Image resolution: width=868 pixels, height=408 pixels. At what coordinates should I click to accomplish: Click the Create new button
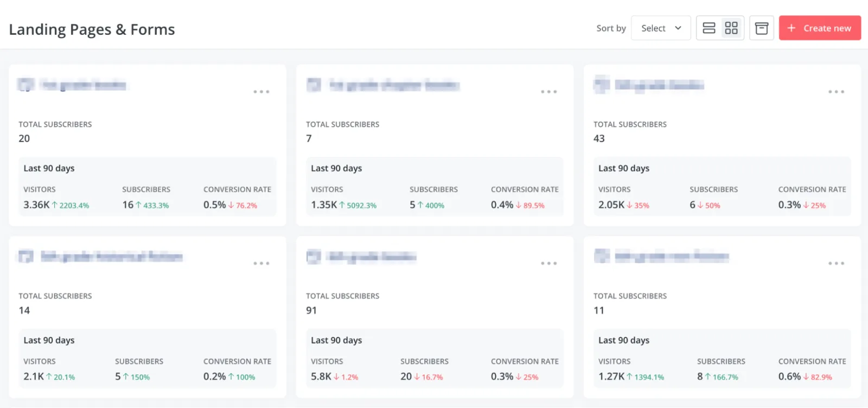click(x=820, y=28)
